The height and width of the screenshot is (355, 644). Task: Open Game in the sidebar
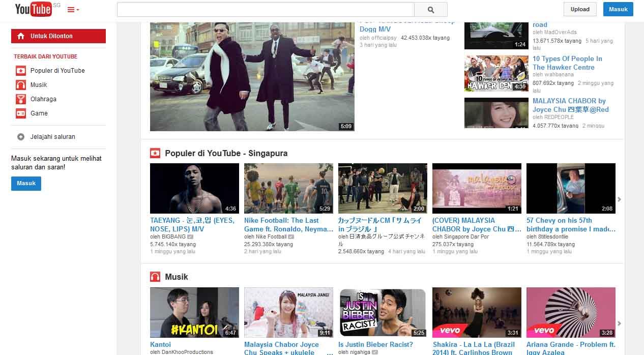[39, 113]
